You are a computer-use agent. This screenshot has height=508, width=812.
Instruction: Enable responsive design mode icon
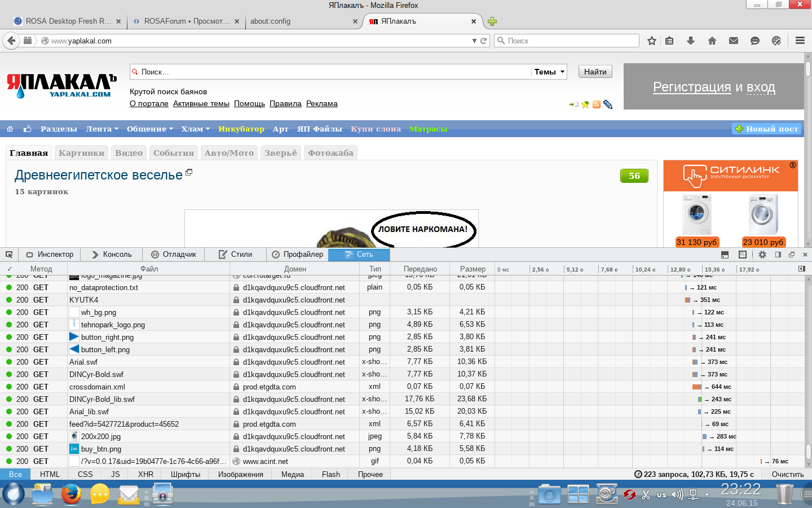coord(743,255)
